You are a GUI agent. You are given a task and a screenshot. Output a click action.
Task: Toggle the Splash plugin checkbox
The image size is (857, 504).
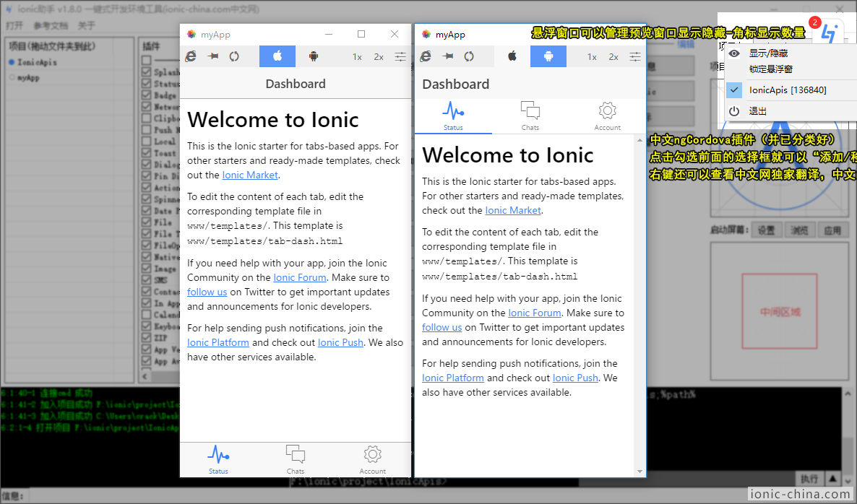[147, 72]
